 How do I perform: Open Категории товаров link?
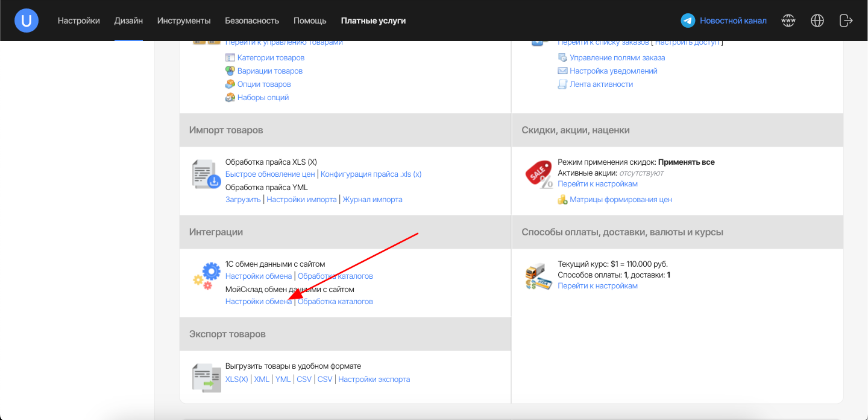click(x=271, y=58)
